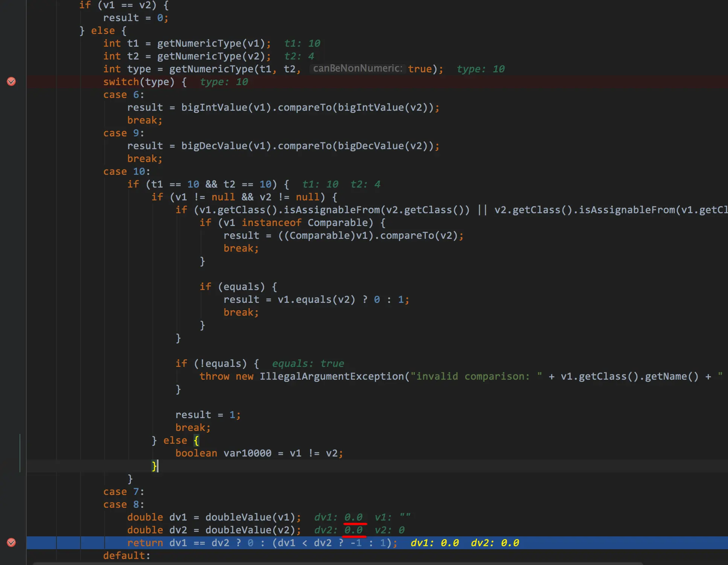Click the 'equals: true' inline debug value

click(308, 363)
